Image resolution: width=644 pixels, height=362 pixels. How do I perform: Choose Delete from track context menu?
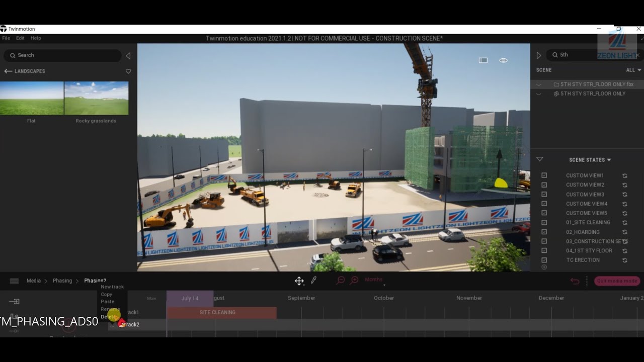(108, 317)
